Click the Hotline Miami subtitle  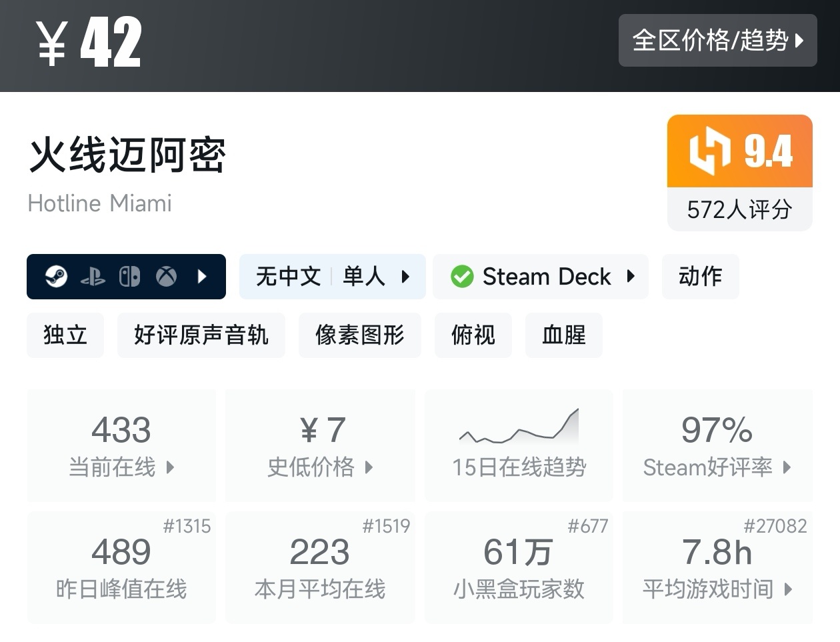click(100, 203)
